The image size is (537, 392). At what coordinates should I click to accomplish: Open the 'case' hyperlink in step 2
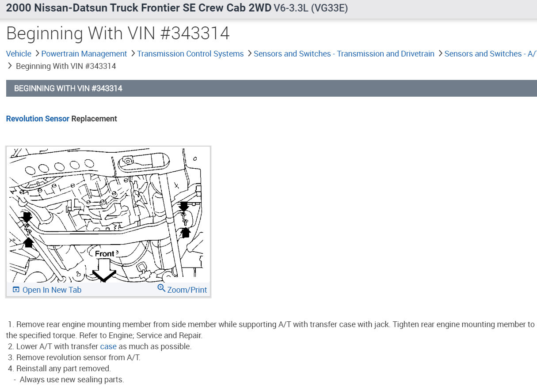(x=108, y=347)
